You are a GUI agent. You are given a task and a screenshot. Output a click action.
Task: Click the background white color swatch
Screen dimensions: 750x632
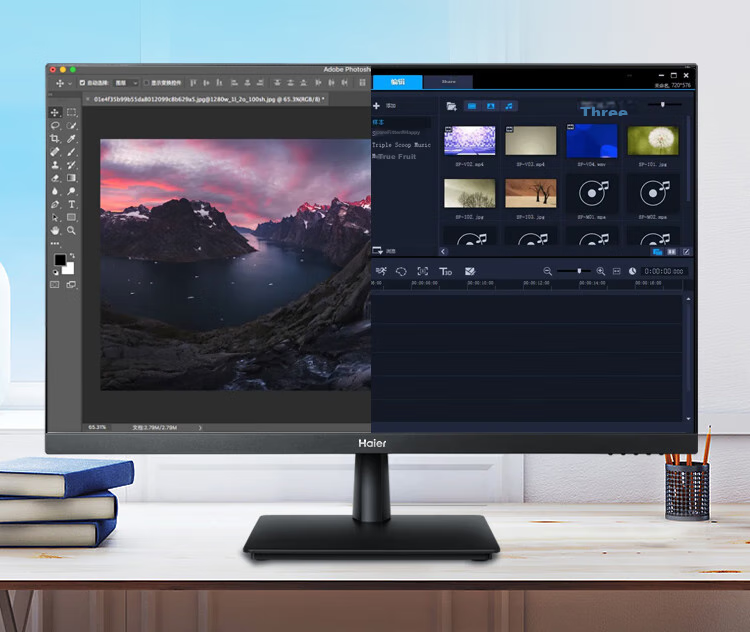click(69, 269)
